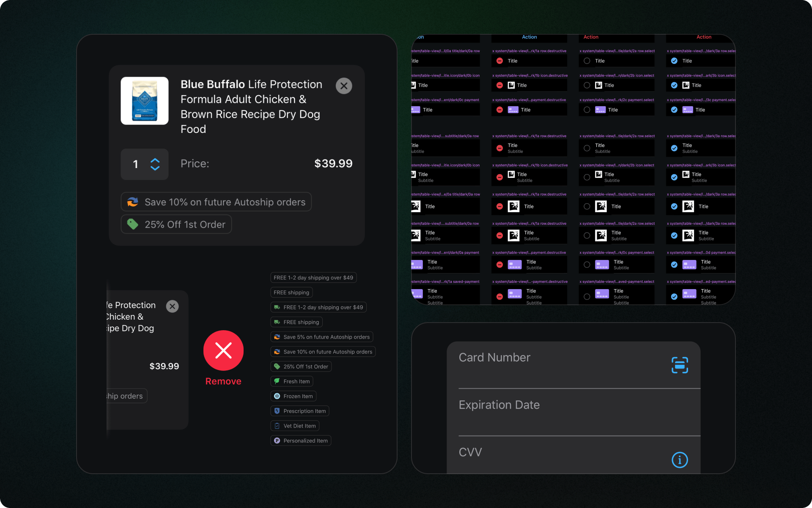Click the large image icon in the destructive title-only row
812x508 pixels.
(x=514, y=206)
